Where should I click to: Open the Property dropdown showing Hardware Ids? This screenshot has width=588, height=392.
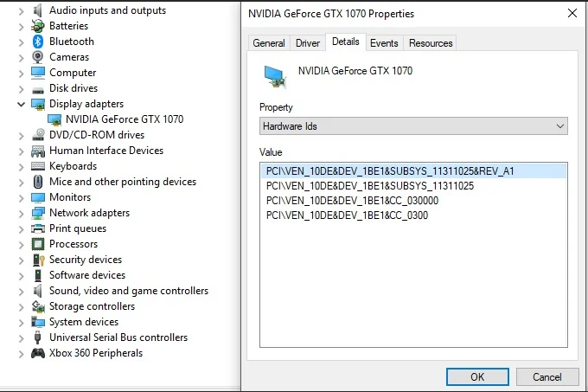point(413,126)
